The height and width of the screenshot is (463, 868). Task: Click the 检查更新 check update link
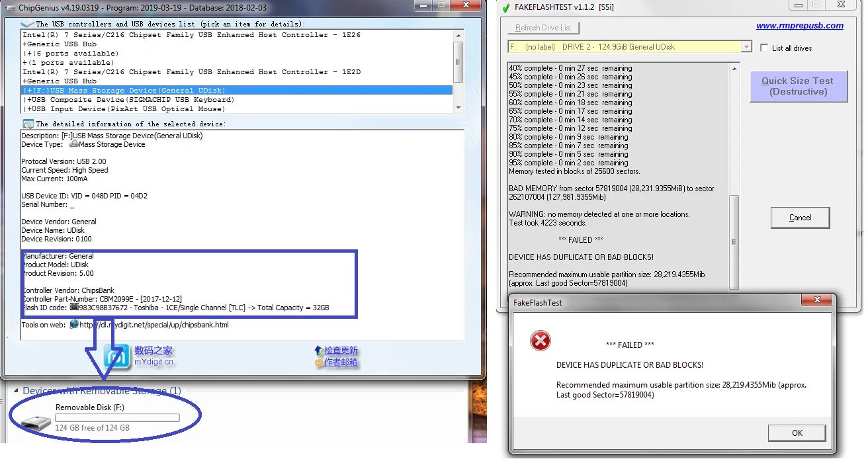pyautogui.click(x=341, y=351)
